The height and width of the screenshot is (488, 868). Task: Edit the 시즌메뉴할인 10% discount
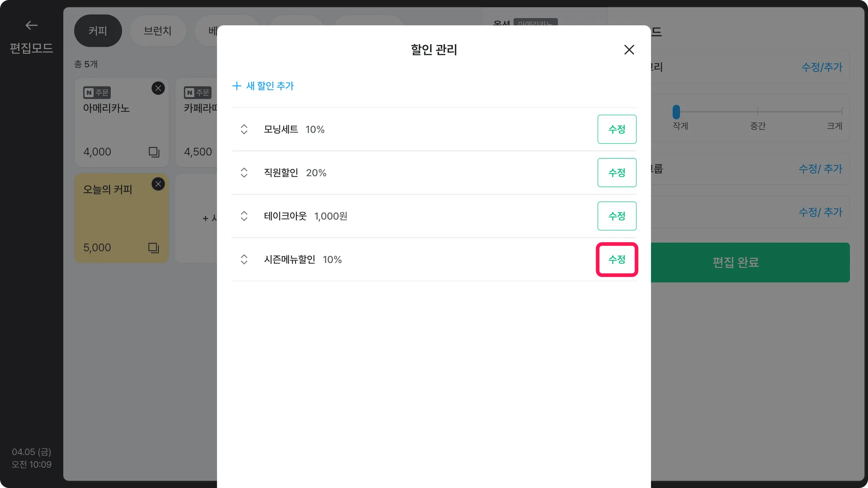(x=617, y=259)
